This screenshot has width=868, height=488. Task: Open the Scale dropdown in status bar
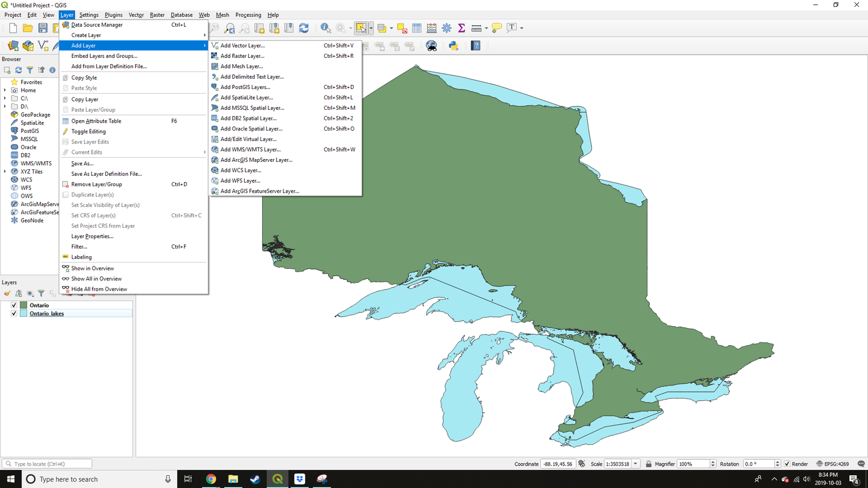(x=635, y=464)
